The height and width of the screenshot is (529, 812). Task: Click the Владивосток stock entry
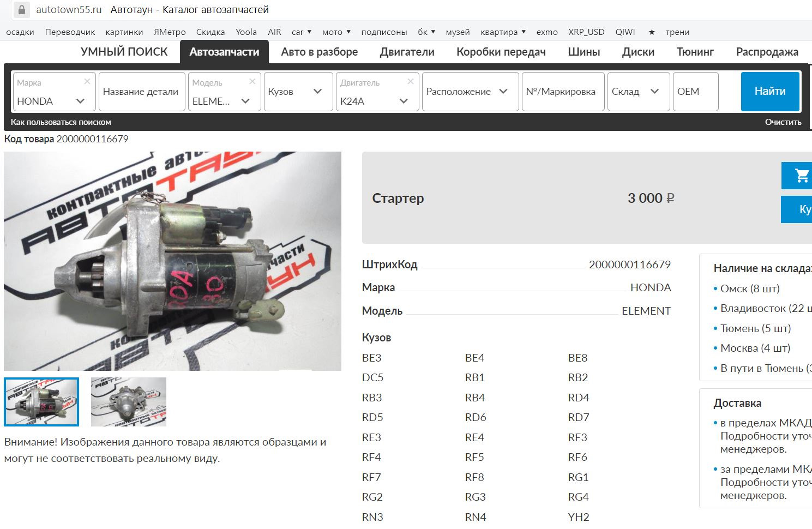pos(766,308)
